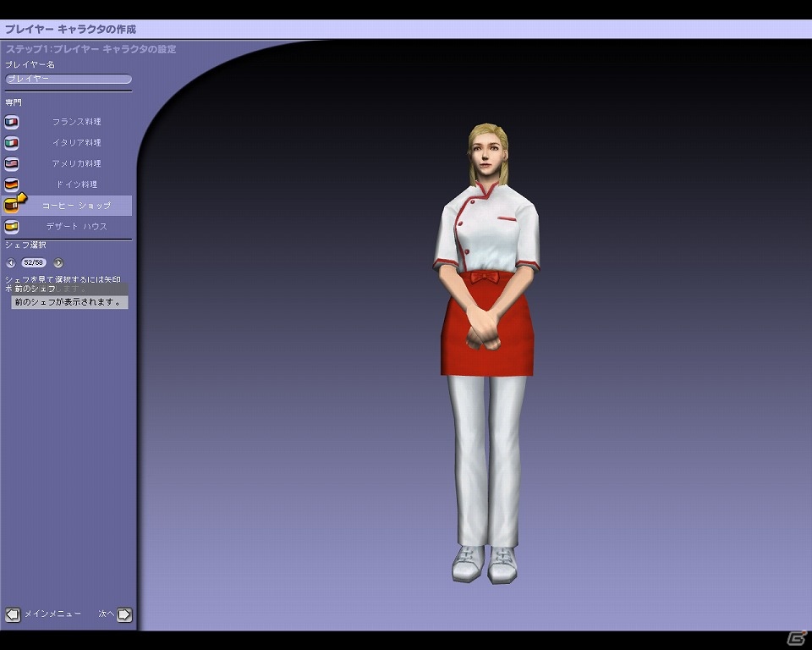Click the German flag icon
This screenshot has height=650, width=812.
[x=11, y=185]
